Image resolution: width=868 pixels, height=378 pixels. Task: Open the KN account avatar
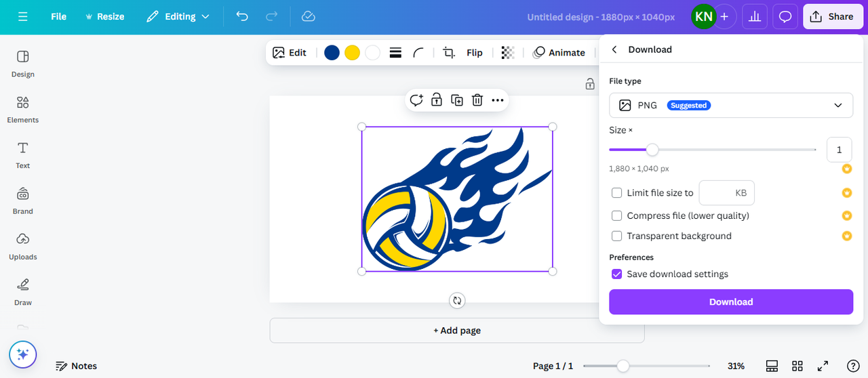pos(703,16)
